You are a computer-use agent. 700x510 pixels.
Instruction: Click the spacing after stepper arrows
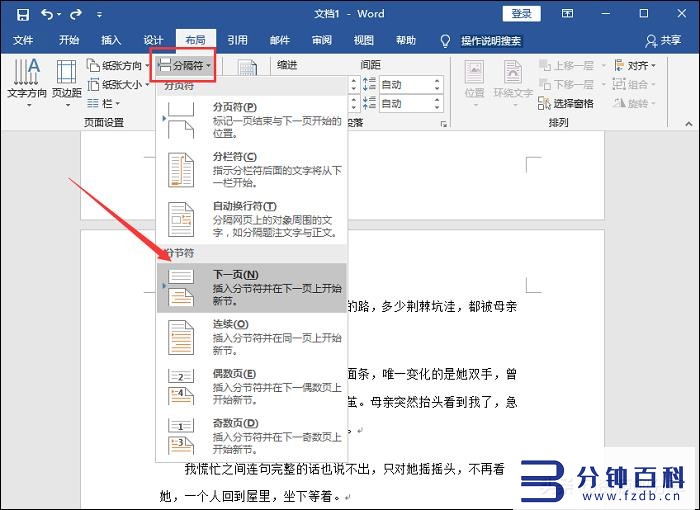click(x=437, y=104)
